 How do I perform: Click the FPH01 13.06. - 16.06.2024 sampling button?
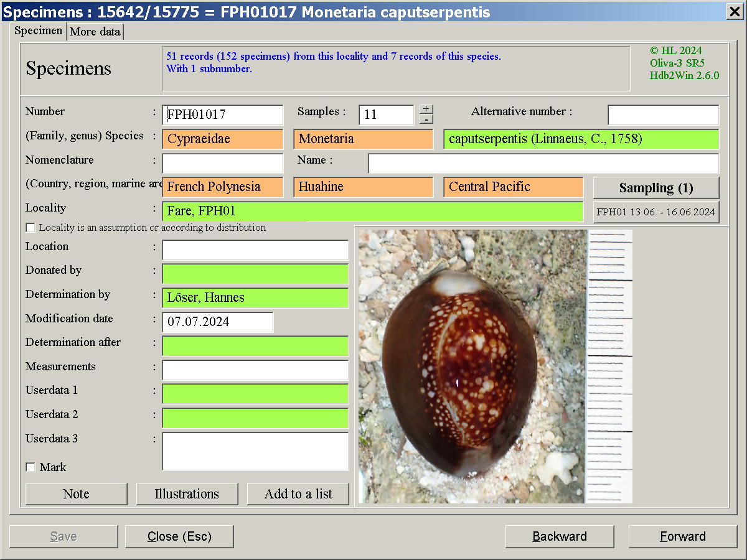(x=655, y=212)
